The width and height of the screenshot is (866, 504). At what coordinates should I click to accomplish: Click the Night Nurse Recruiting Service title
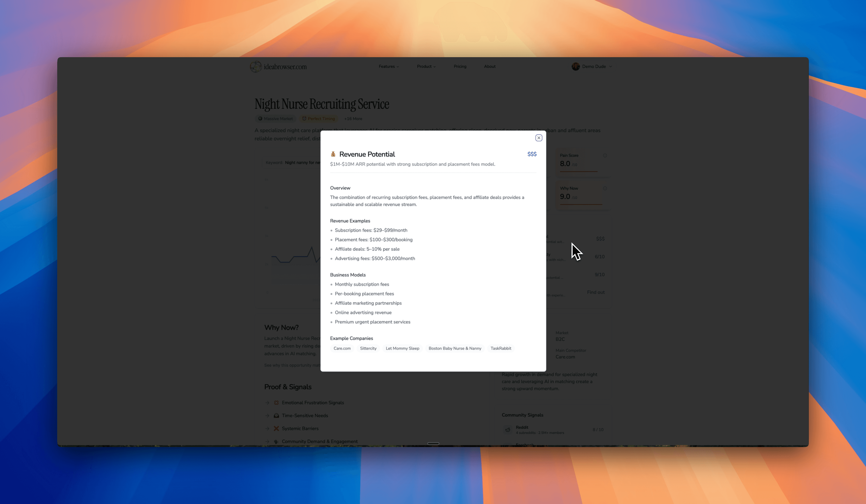(x=322, y=104)
